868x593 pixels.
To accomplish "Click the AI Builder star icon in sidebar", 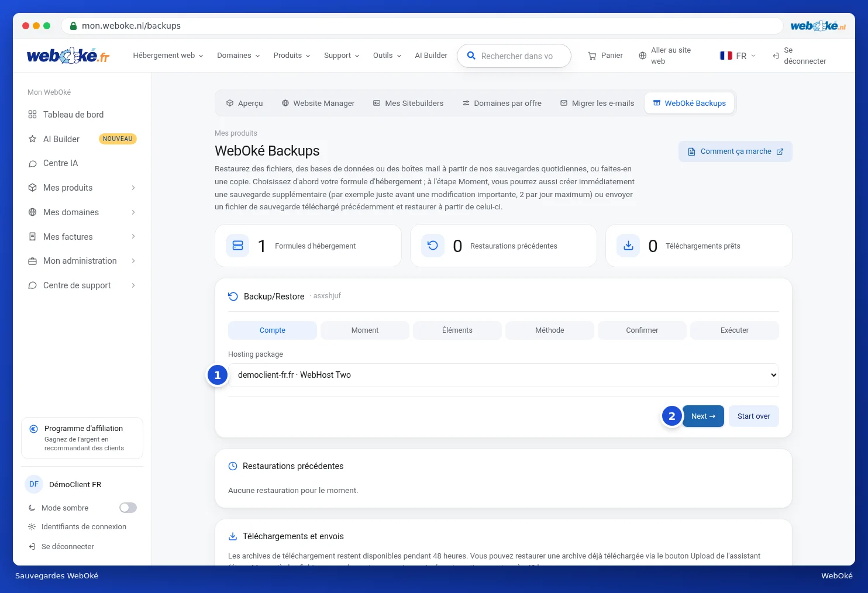I will click(32, 139).
